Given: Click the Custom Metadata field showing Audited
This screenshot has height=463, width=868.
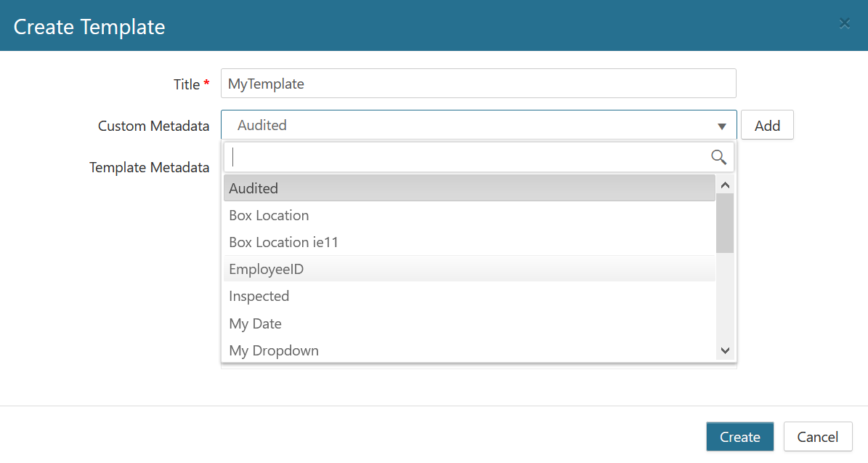Looking at the screenshot, I should point(469,125).
